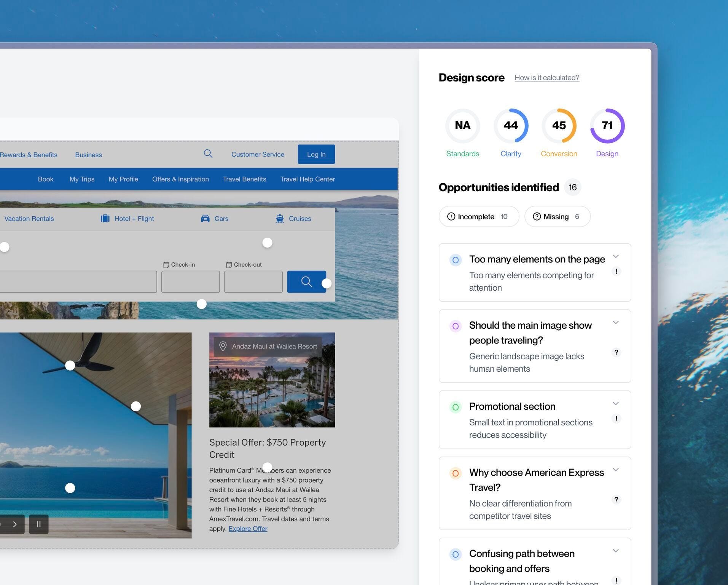Click the Check-in calendar icon
The height and width of the screenshot is (585, 728).
pos(166,265)
